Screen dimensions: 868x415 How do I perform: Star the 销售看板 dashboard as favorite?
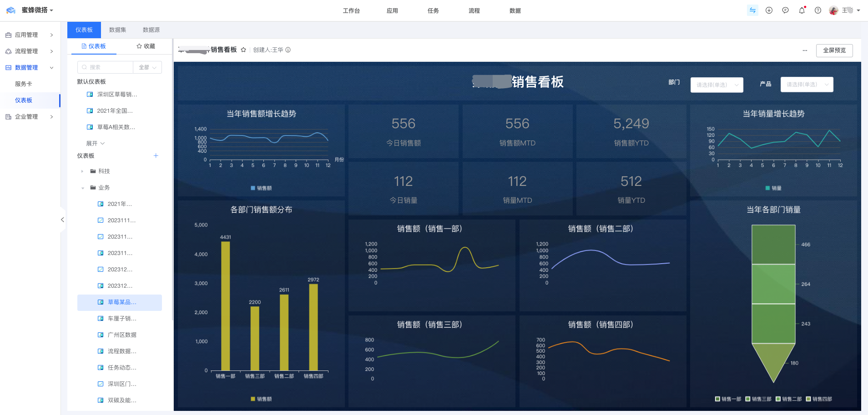point(243,50)
